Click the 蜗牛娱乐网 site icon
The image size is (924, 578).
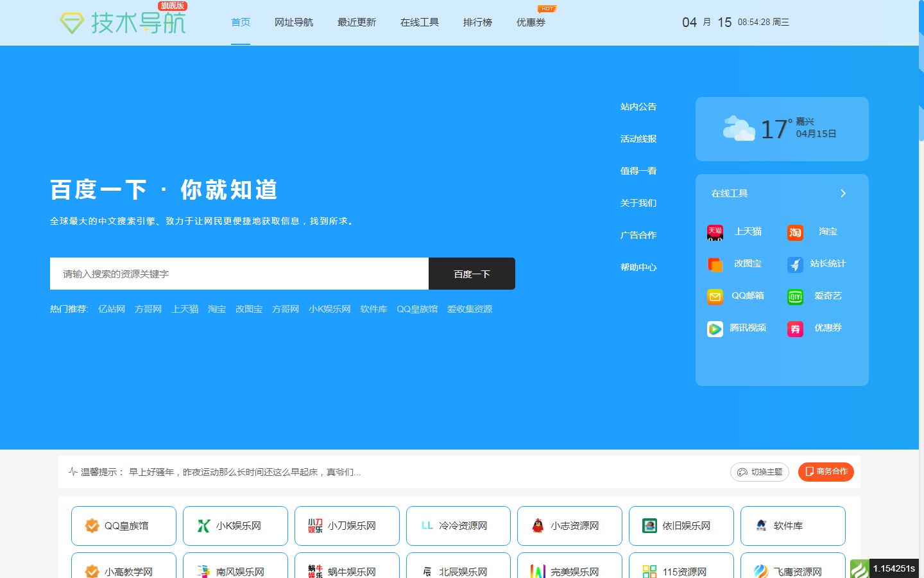click(x=315, y=571)
